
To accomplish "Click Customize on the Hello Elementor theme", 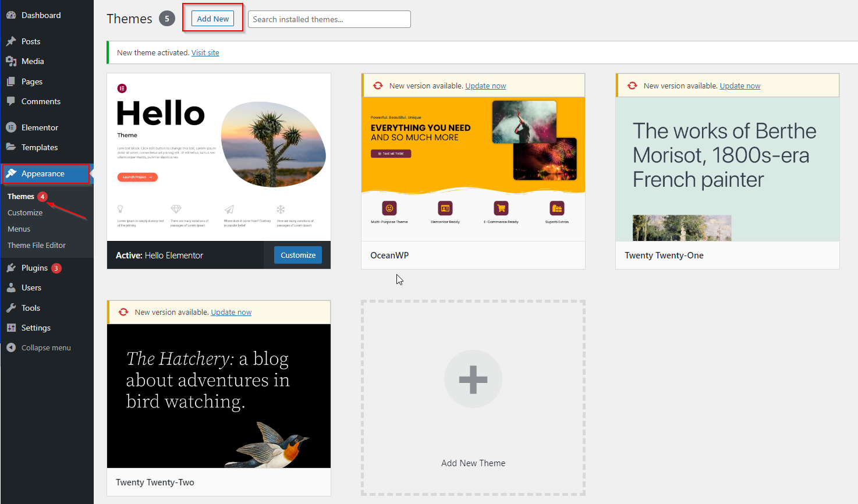I will 298,255.
